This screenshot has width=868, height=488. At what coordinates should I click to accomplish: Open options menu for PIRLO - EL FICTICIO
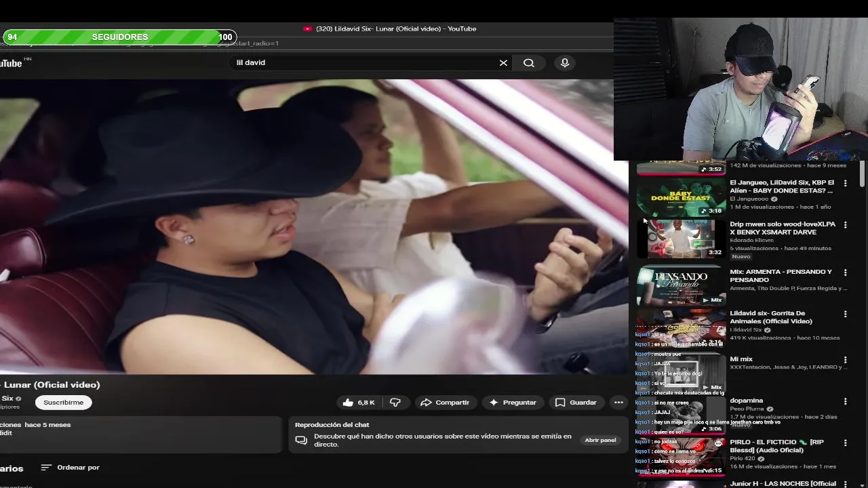pos(845,443)
